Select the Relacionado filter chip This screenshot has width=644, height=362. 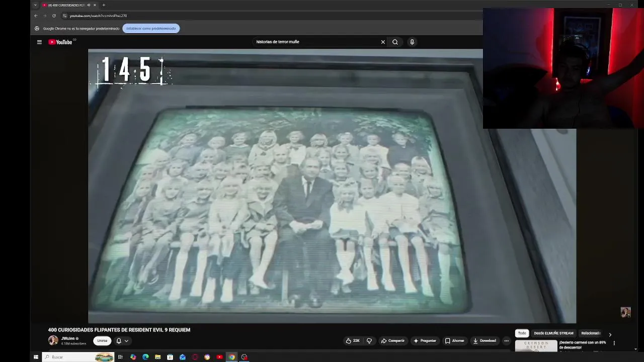pyautogui.click(x=591, y=333)
